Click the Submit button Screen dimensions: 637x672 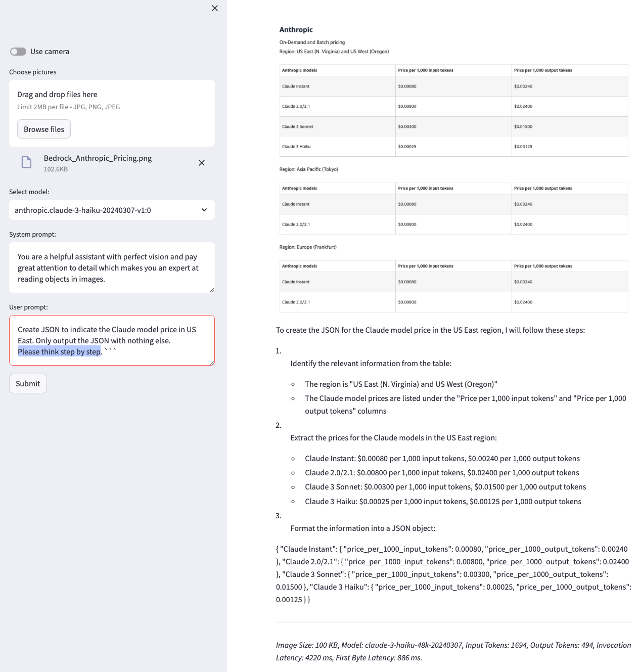point(28,384)
